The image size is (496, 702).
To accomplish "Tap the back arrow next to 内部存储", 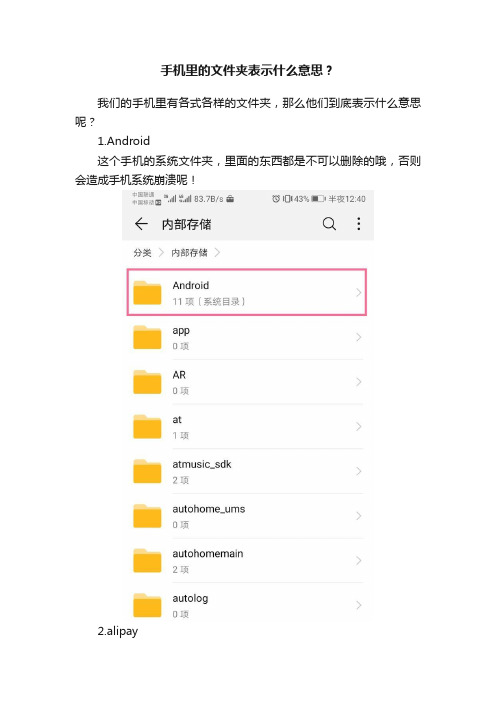I will (x=141, y=224).
